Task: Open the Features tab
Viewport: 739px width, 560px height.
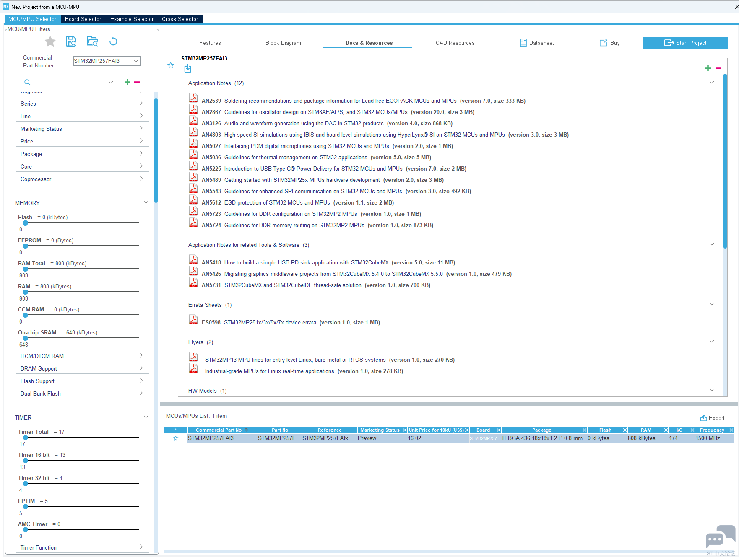Action: (210, 43)
